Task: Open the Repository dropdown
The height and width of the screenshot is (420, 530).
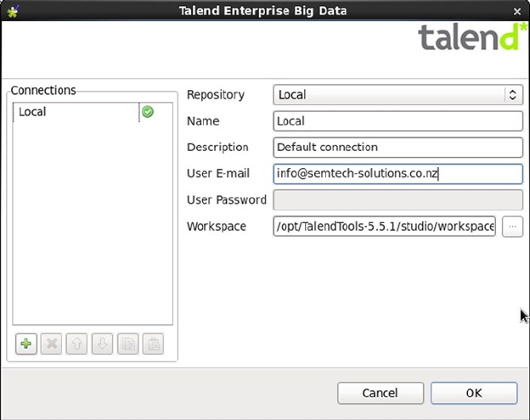Action: pos(397,95)
